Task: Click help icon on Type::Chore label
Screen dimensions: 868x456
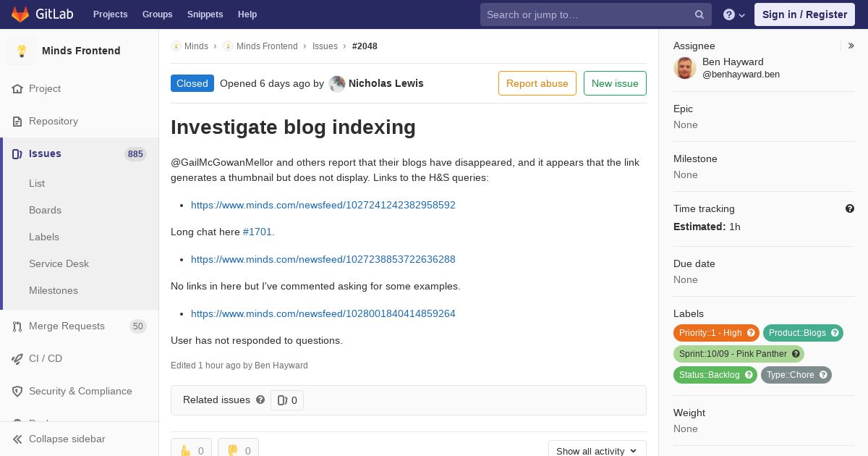Action: [823, 375]
